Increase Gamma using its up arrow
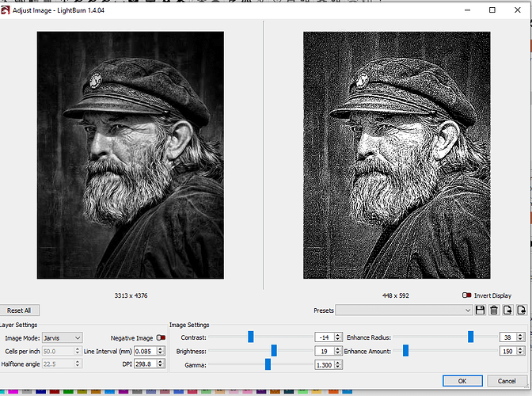Screen dimensions: 532x396 point(337,363)
